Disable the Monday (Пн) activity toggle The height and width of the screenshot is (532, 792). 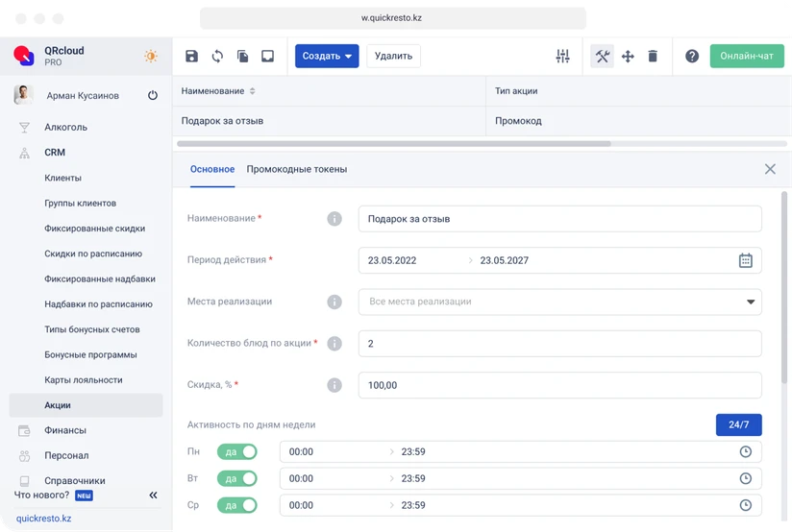pos(238,451)
